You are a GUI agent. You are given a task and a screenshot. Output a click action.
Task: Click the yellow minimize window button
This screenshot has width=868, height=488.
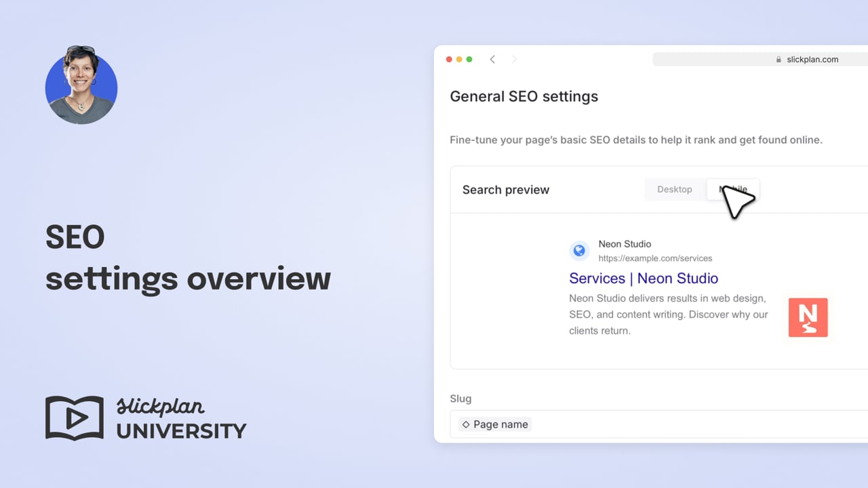pyautogui.click(x=459, y=60)
